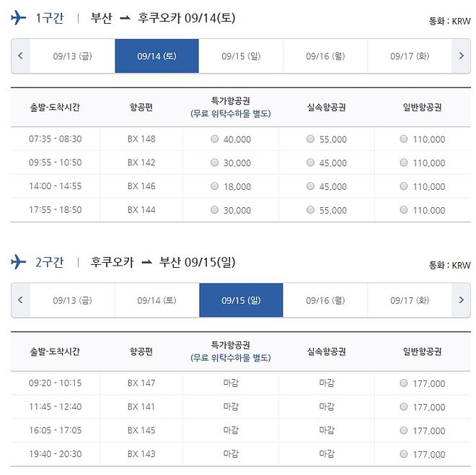The image size is (476, 475).
Task: Switch 2구간 to 09/16 (월) tab
Action: pos(325,300)
